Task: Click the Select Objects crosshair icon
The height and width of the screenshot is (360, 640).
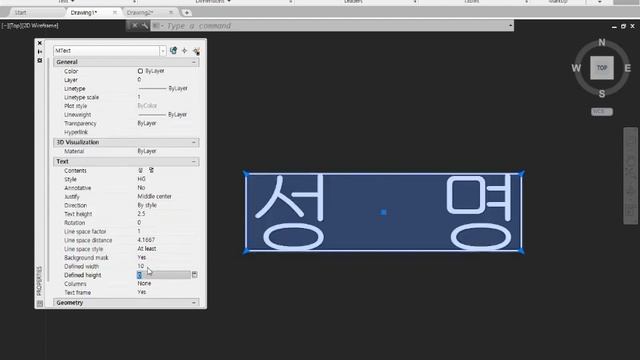Action: click(184, 51)
